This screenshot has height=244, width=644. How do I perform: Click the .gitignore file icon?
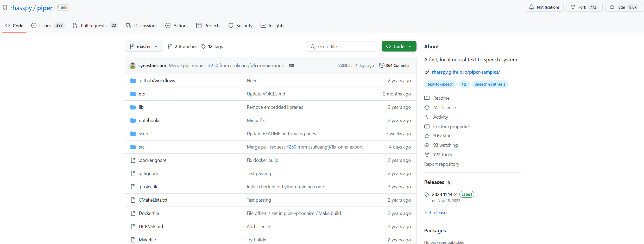[133, 174]
